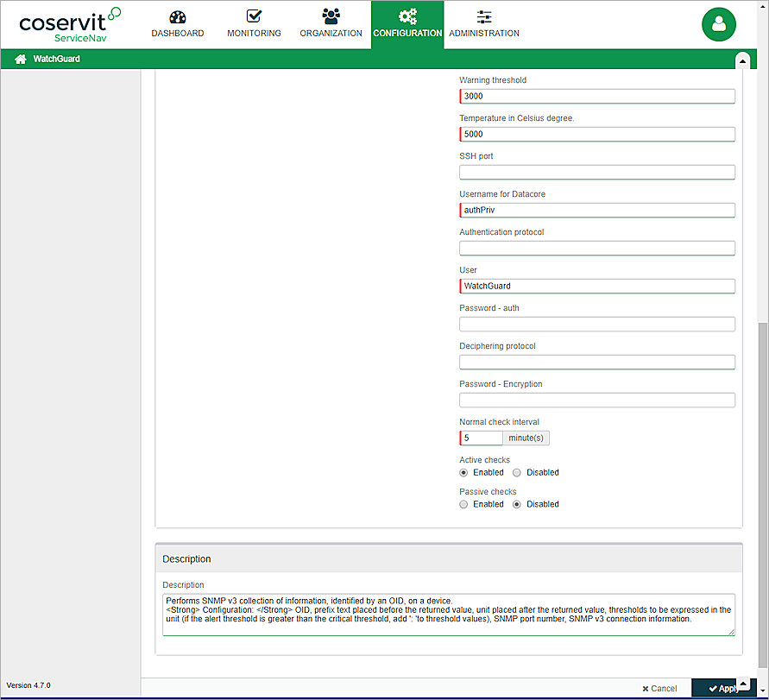The image size is (769, 700).
Task: Open the Monitoring checkmark icon
Action: [x=254, y=17]
